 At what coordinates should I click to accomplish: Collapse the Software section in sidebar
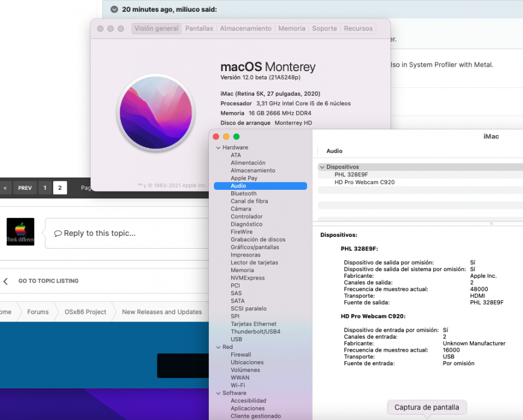point(218,393)
